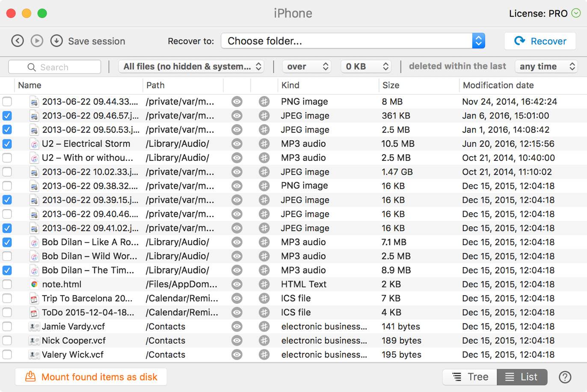Image resolution: width=587 pixels, height=392 pixels.
Task: Open the 0 KB size dropdown
Action: [366, 66]
